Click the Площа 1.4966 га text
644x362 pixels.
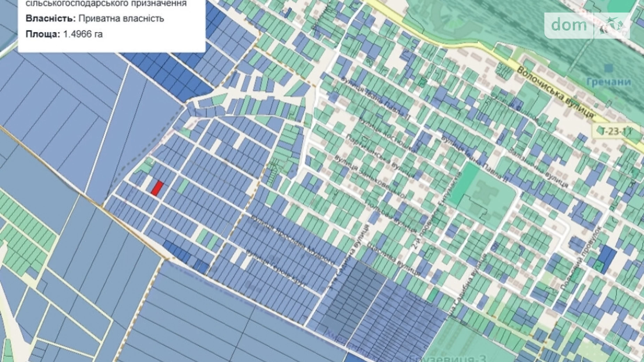(64, 34)
